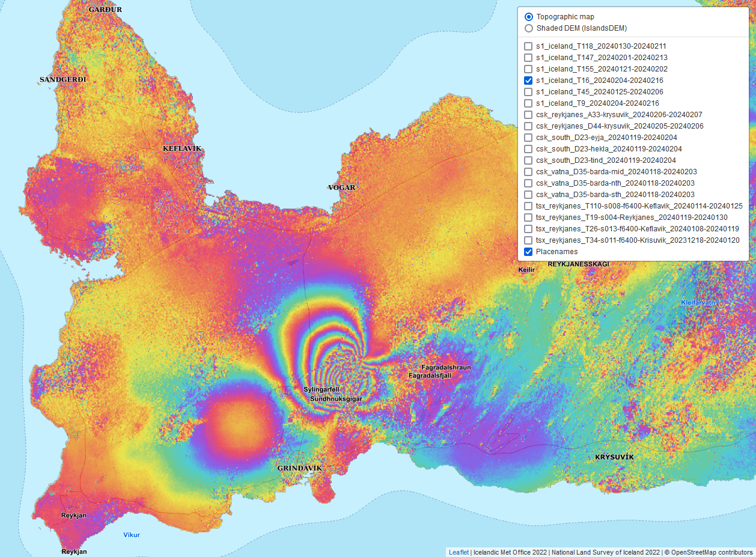The width and height of the screenshot is (756, 557).
Task: Switch basemap to Shaded DEM (IslandsDEM)
Action: coord(529,28)
